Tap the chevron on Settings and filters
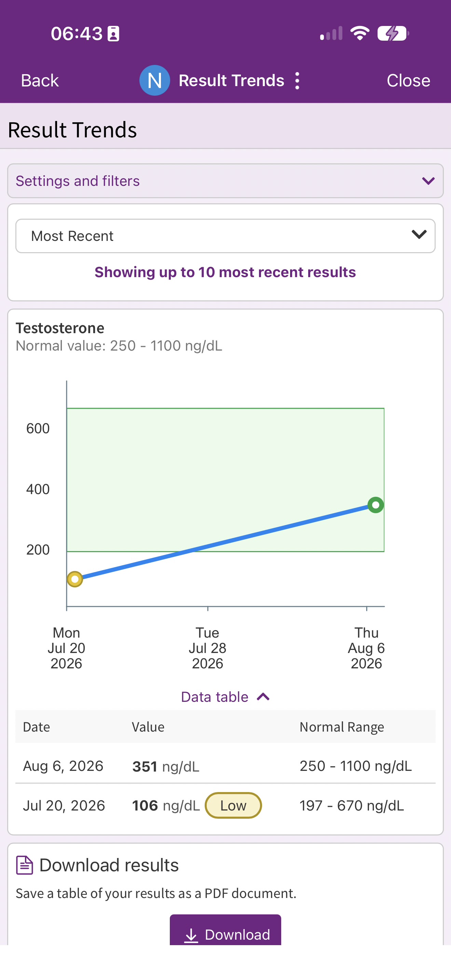 click(x=428, y=181)
